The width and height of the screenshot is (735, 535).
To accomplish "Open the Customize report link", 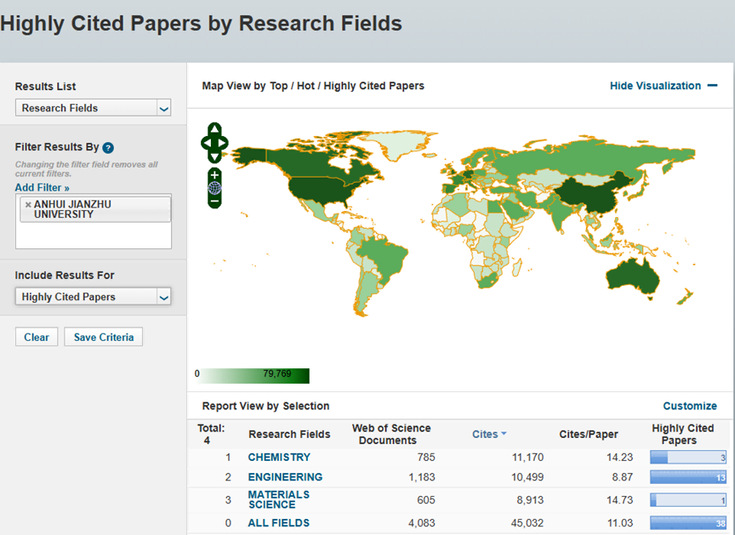I will [689, 406].
